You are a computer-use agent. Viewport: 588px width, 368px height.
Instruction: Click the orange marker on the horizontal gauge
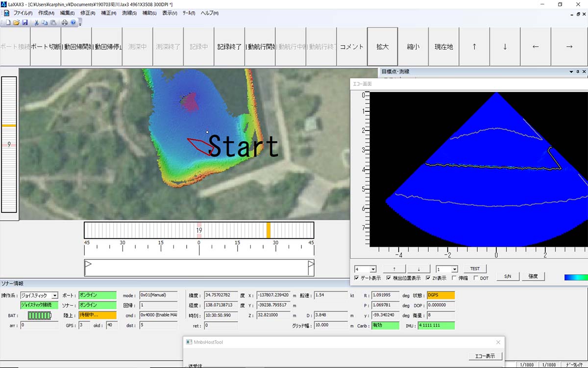coord(269,230)
